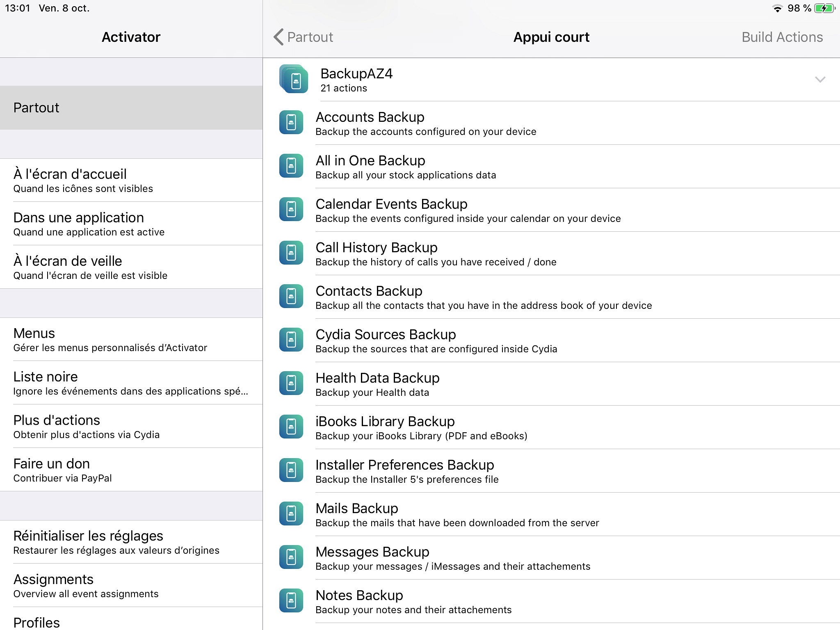The width and height of the screenshot is (840, 630).
Task: Tap 'Backup all your stock applications data'
Action: coord(406,175)
